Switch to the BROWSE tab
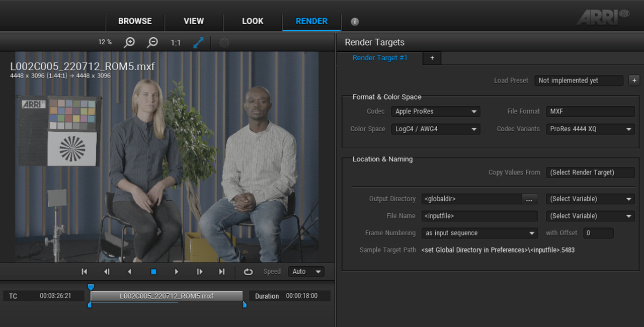The height and width of the screenshot is (327, 644). 135,21
